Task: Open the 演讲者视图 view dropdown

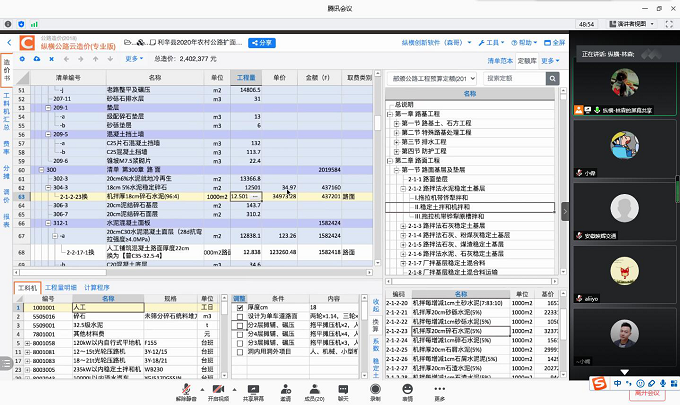Action: [x=632, y=24]
